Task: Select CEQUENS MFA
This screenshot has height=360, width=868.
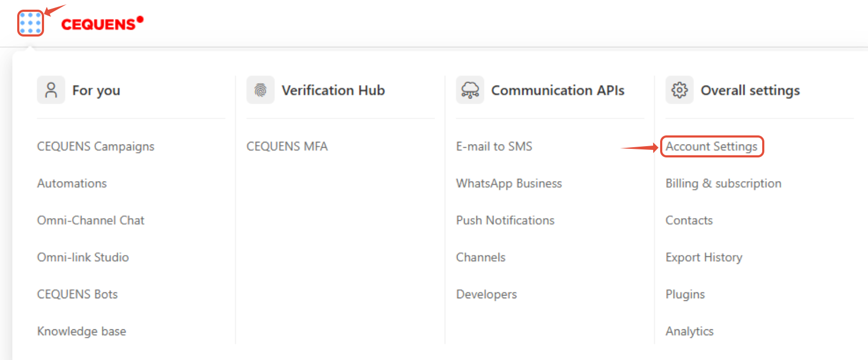Action: [287, 146]
